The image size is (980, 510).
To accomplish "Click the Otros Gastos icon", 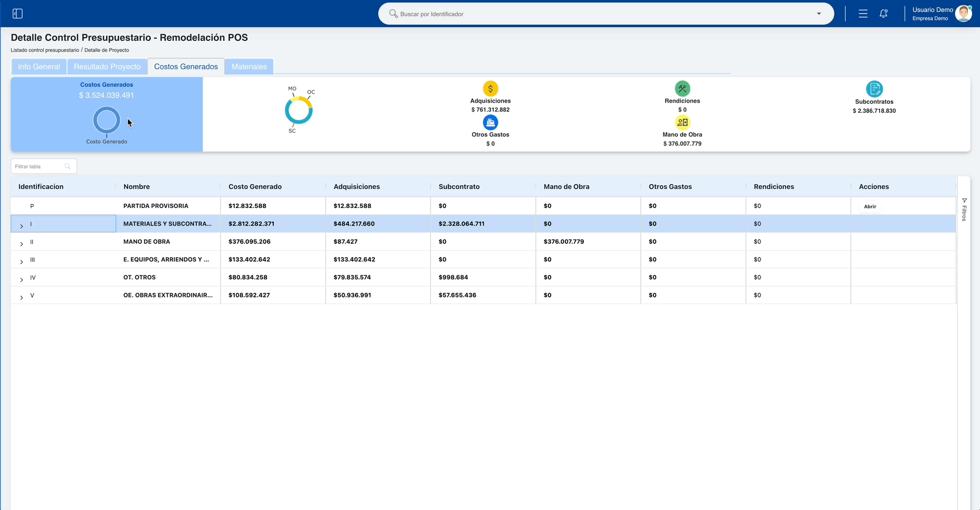I will [x=491, y=122].
